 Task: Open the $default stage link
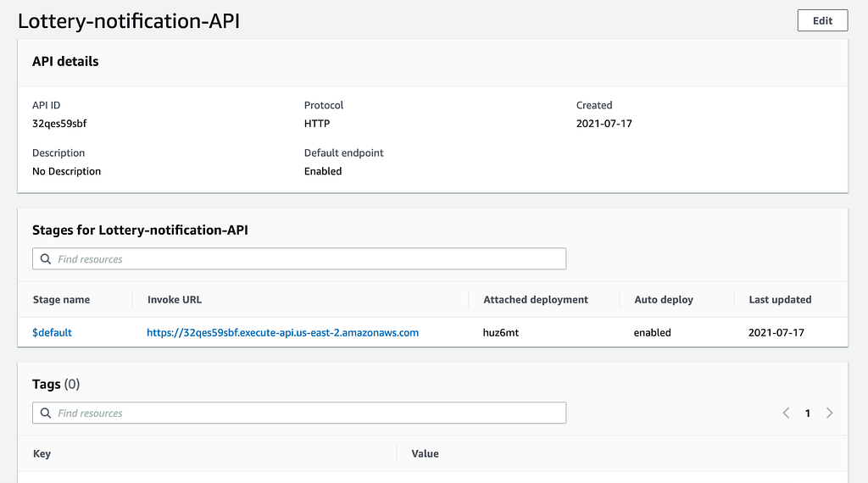(52, 332)
